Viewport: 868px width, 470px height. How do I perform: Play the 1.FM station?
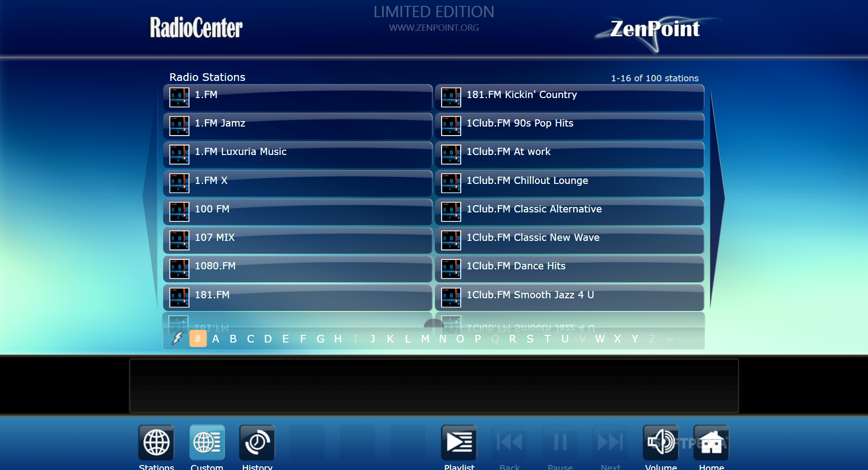[298, 97]
